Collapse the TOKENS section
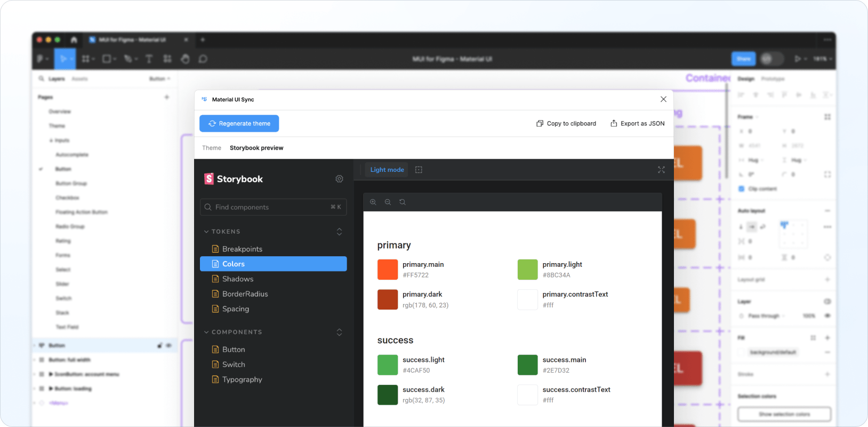Image resolution: width=868 pixels, height=427 pixels. (206, 232)
